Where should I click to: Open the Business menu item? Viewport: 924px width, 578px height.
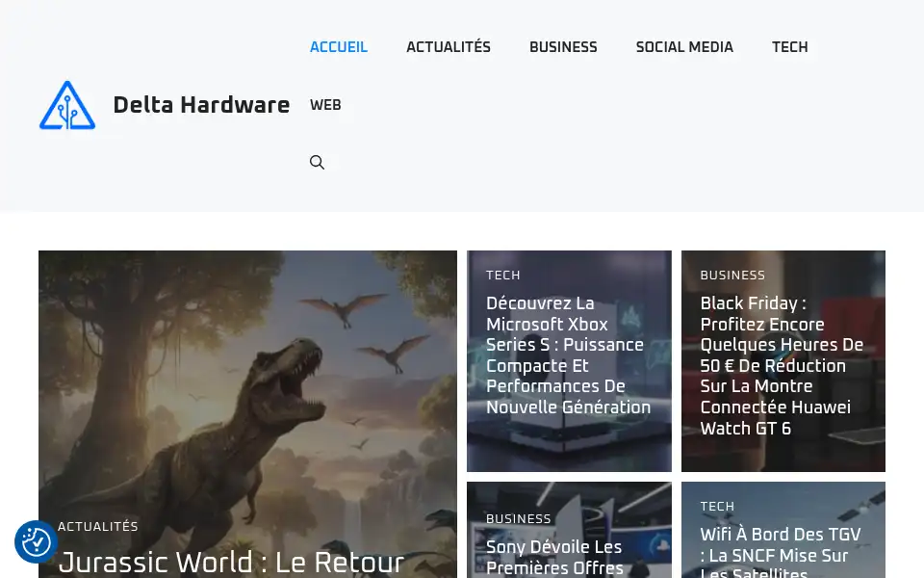(x=563, y=47)
